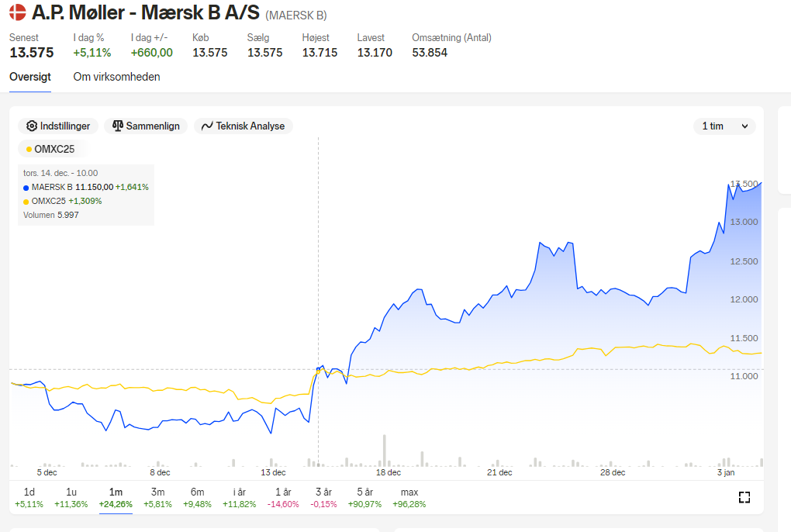Click Volumen 5.997 in the tooltip

[x=51, y=215]
